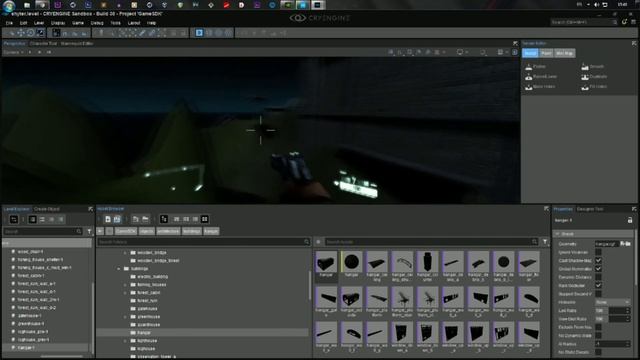Select the Fill Holes terrain tool
This screenshot has width=640, height=360.
[594, 87]
